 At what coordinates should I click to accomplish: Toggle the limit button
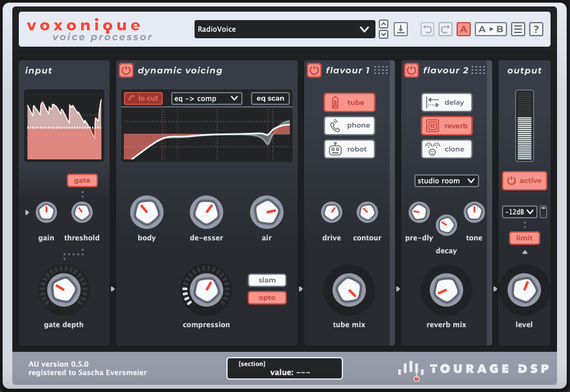point(525,238)
